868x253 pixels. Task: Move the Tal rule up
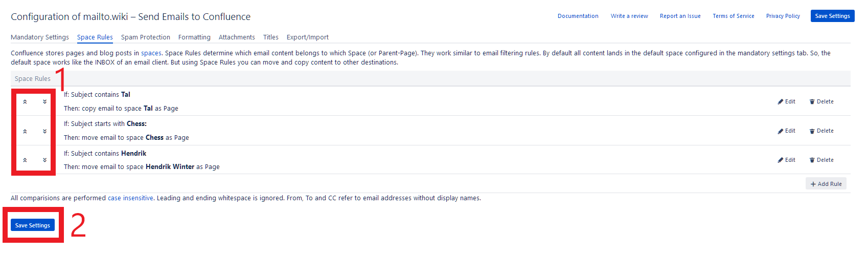click(25, 101)
